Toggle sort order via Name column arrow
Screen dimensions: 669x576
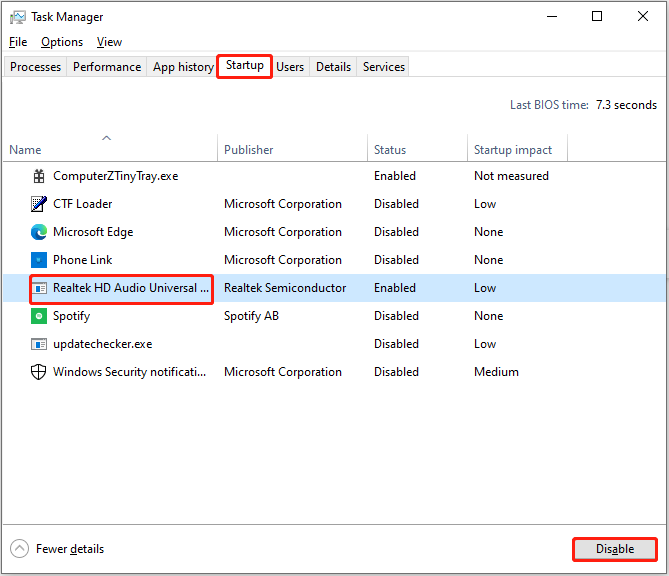point(107,138)
